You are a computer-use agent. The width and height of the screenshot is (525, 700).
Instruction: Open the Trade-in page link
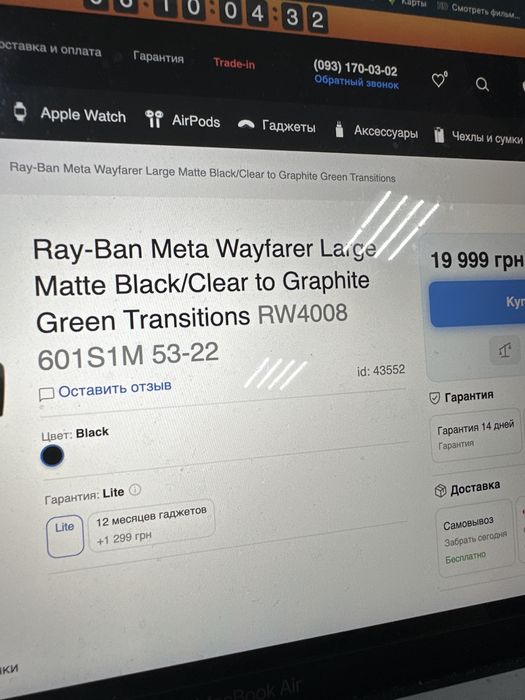pyautogui.click(x=234, y=63)
